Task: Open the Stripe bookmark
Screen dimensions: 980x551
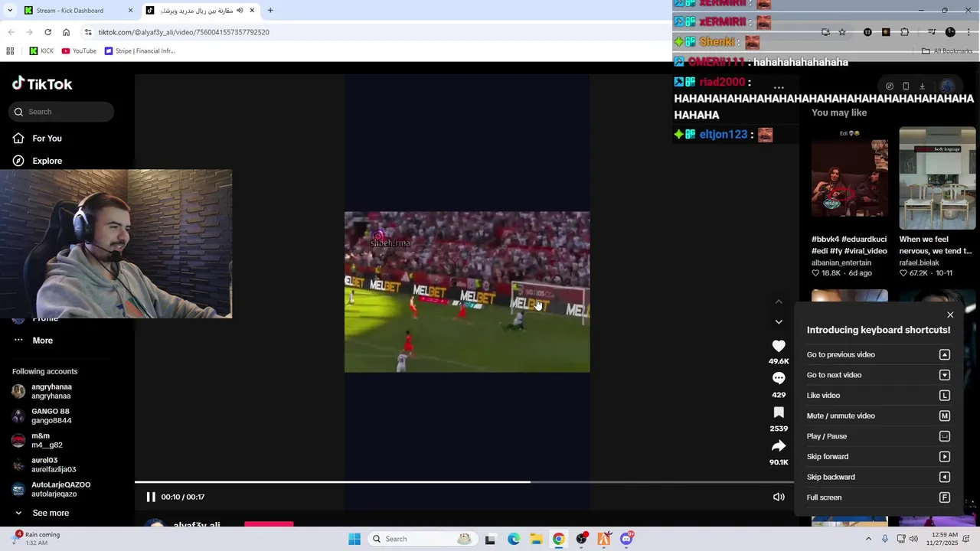Action: (139, 51)
